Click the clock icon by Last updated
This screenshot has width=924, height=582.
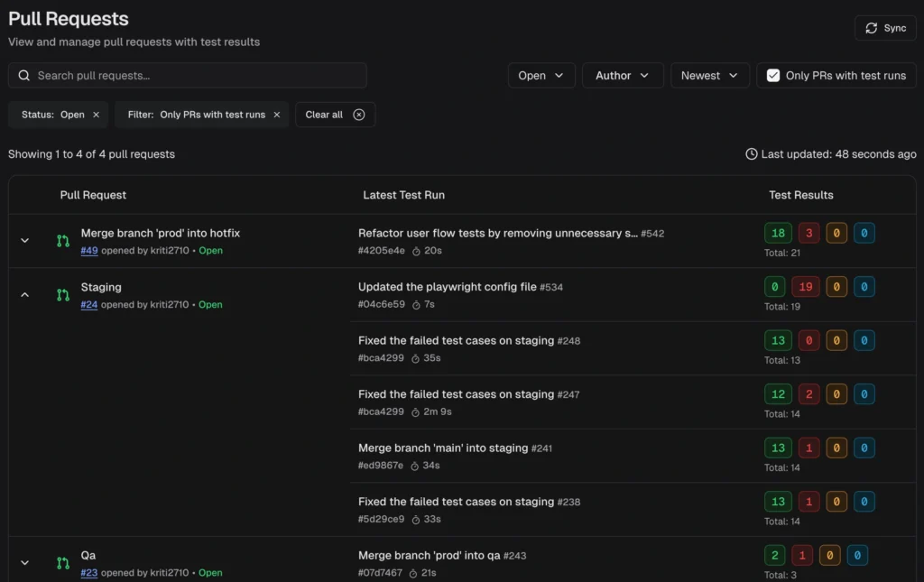coord(752,154)
